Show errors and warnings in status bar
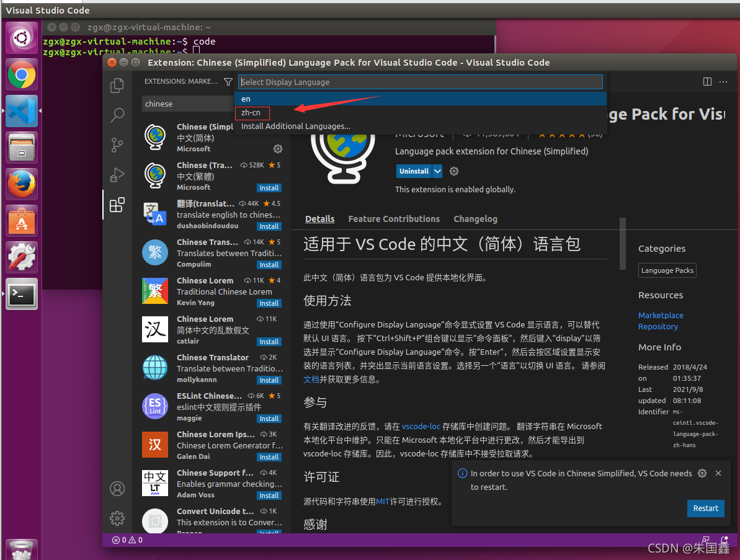This screenshot has width=740, height=560. 127,540
